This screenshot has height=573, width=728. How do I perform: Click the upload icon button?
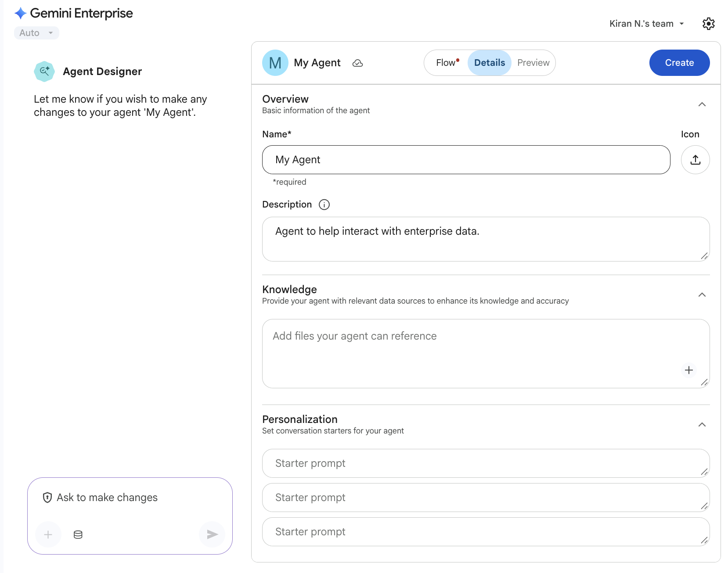695,160
